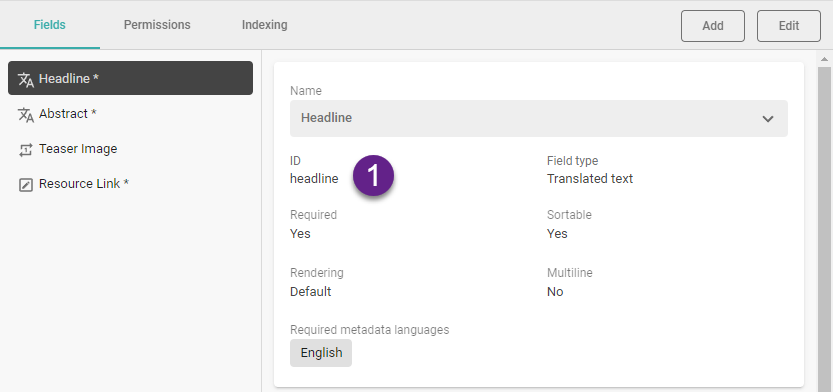The height and width of the screenshot is (392, 833).
Task: Select the Headline field in list
Action: [130, 78]
